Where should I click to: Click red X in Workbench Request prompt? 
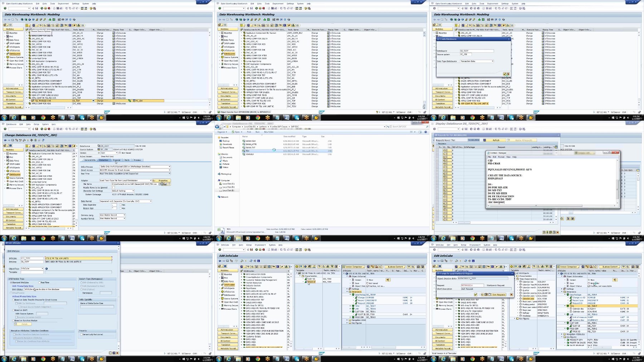coord(511,295)
